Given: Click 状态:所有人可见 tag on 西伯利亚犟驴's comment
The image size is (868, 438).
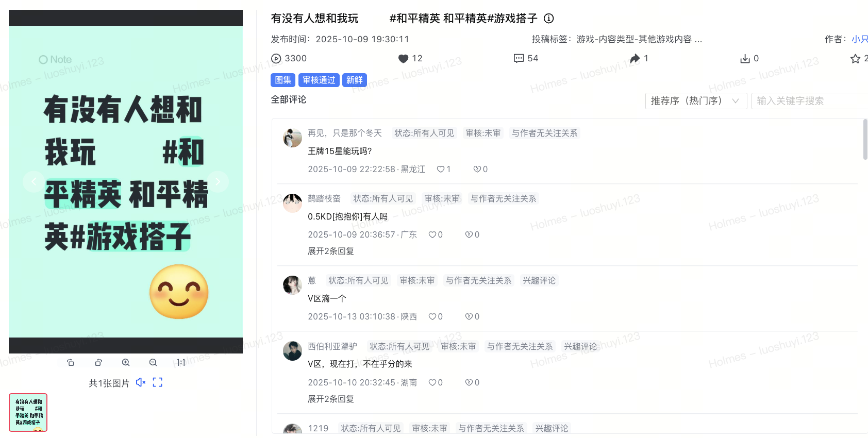Looking at the screenshot, I should point(399,347).
